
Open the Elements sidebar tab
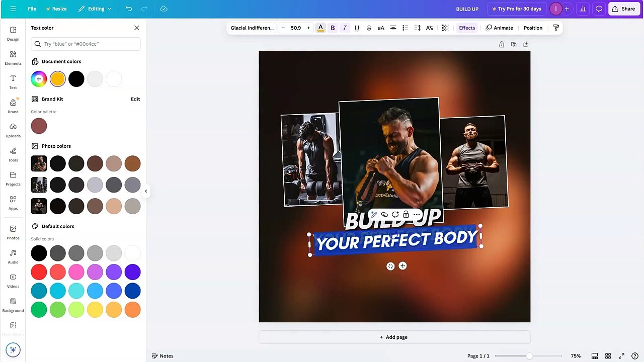(13, 58)
